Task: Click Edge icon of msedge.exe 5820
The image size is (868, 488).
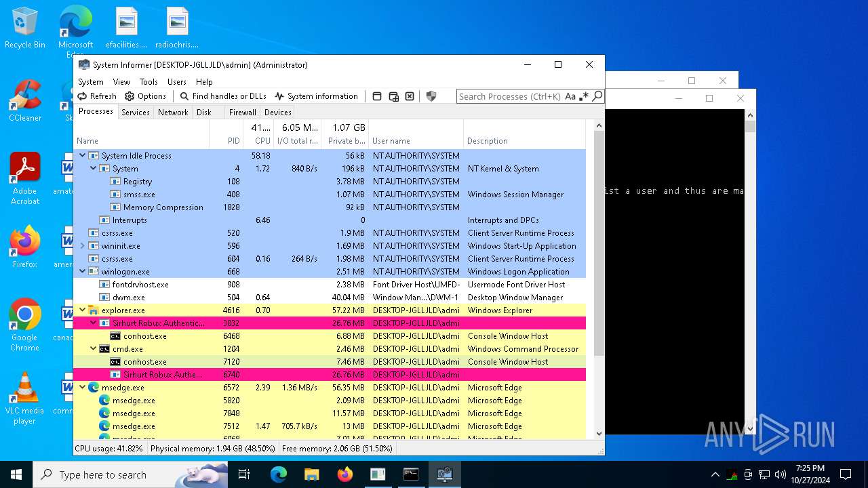Action: (x=104, y=400)
